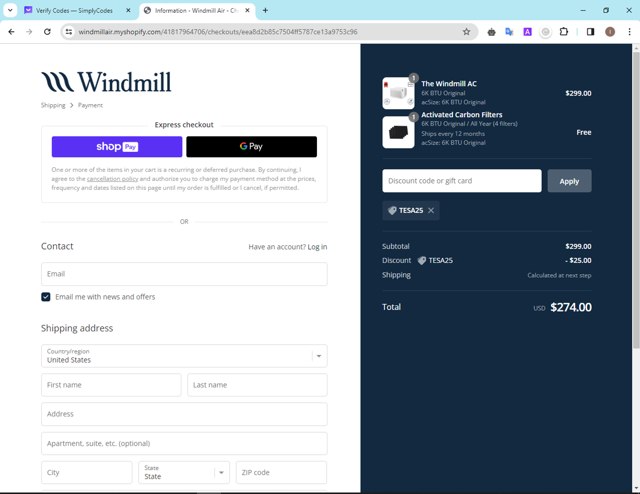640x494 pixels.
Task: Focus the First name field
Action: (111, 385)
